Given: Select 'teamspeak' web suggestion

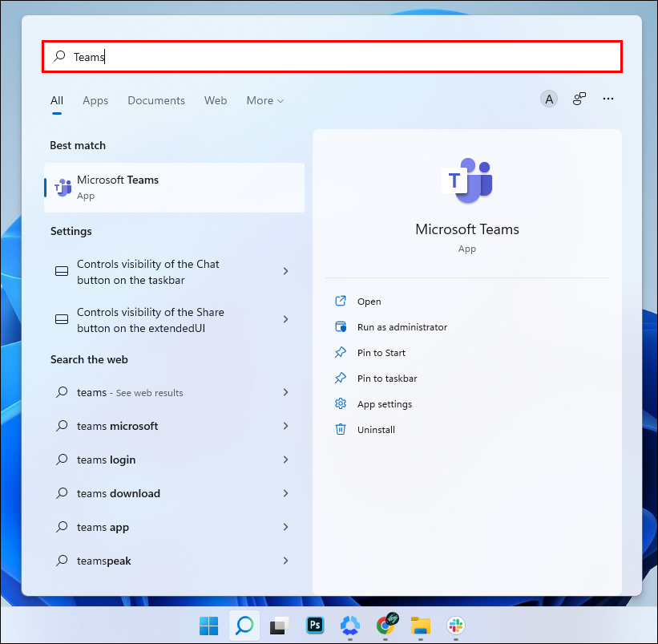Looking at the screenshot, I should [174, 561].
